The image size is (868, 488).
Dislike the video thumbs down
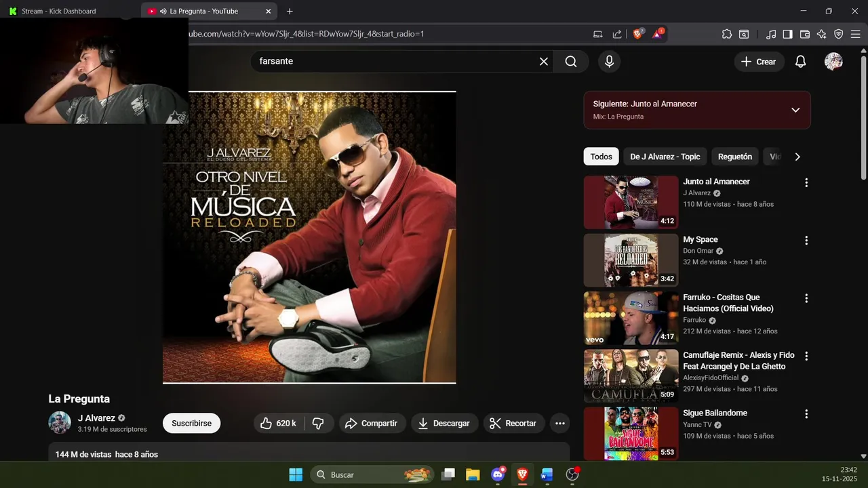pyautogui.click(x=318, y=423)
